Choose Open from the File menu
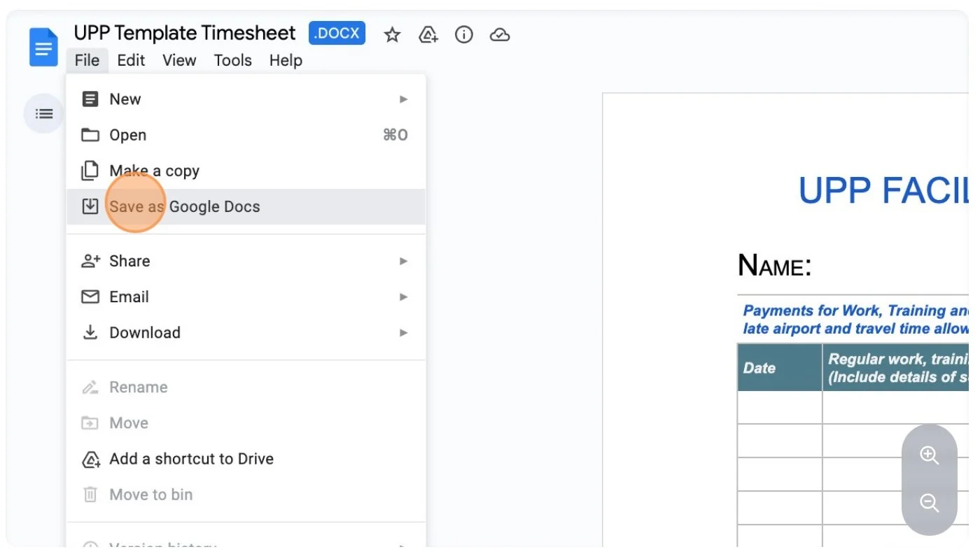This screenshot has width=980, height=554. tap(246, 135)
